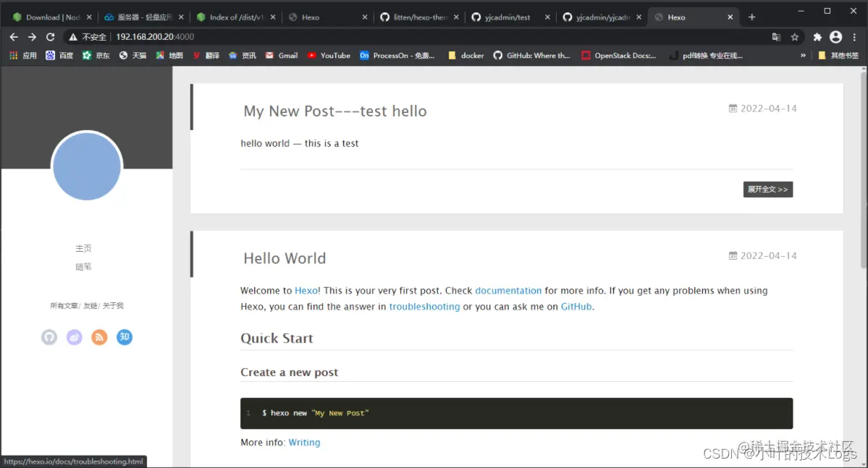Close the yjcadmin/test tab
The image size is (868, 468).
[x=547, y=17]
